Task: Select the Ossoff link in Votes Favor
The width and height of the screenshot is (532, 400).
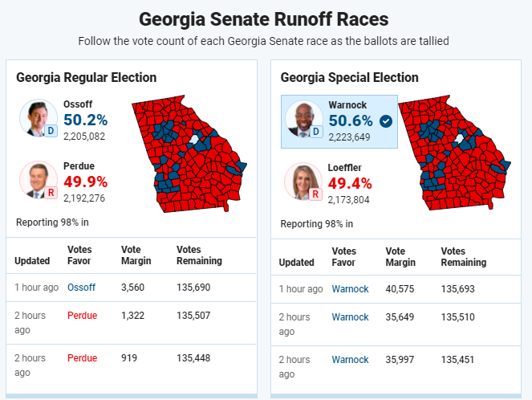Action: pyautogui.click(x=81, y=287)
